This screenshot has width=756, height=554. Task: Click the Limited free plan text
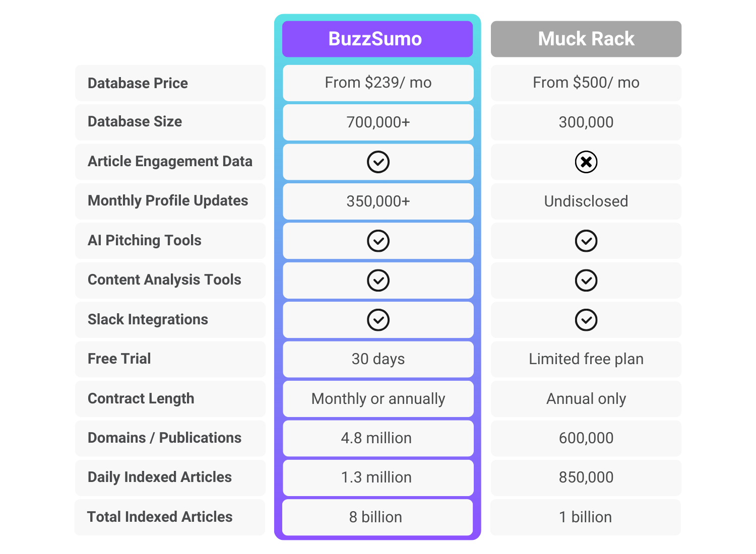pos(586,359)
